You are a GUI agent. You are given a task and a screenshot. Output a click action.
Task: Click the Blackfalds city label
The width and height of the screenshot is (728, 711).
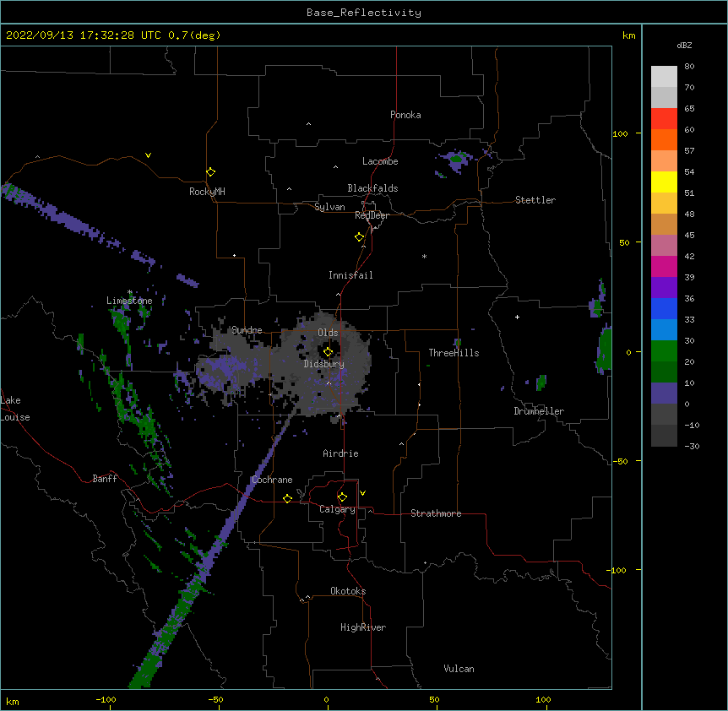tap(372, 188)
